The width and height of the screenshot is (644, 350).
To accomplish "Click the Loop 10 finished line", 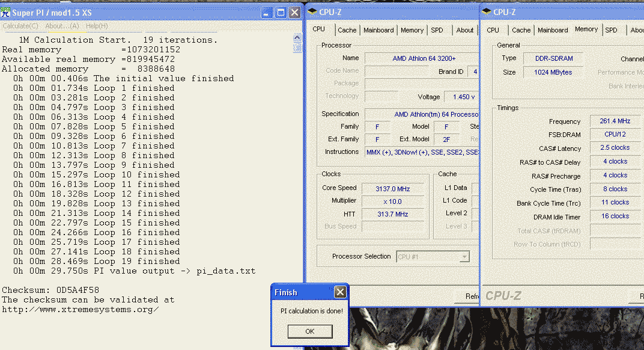I will (x=97, y=175).
